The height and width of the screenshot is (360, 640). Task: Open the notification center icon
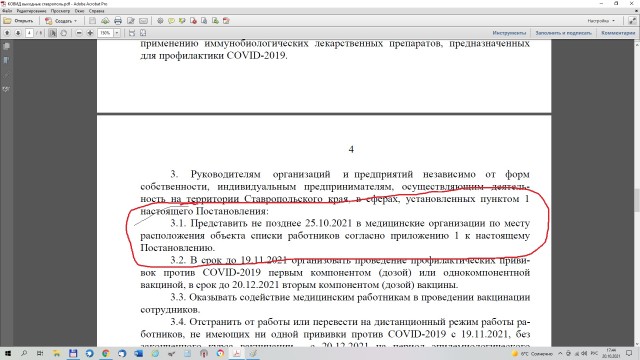click(x=629, y=353)
